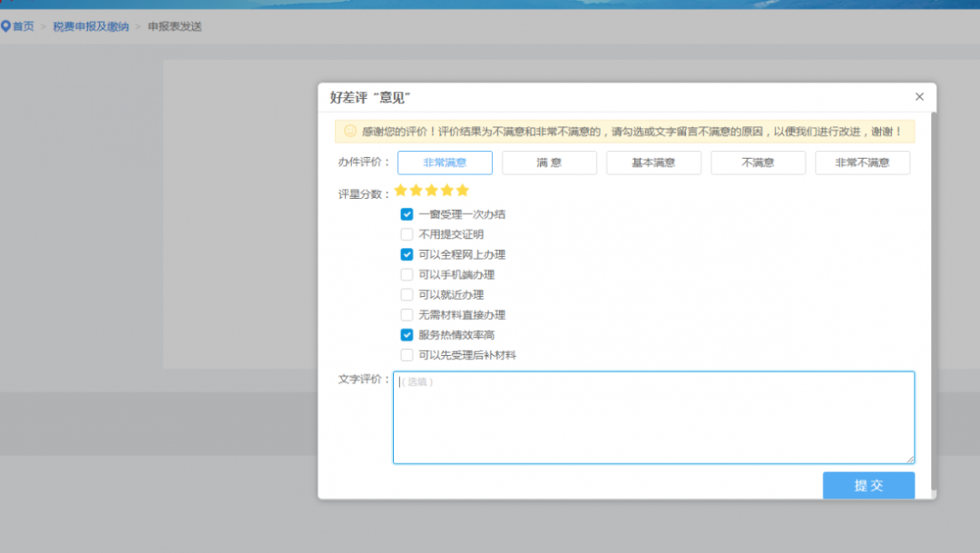Set rating to two stars
The width and height of the screenshot is (980, 553).
click(x=416, y=190)
